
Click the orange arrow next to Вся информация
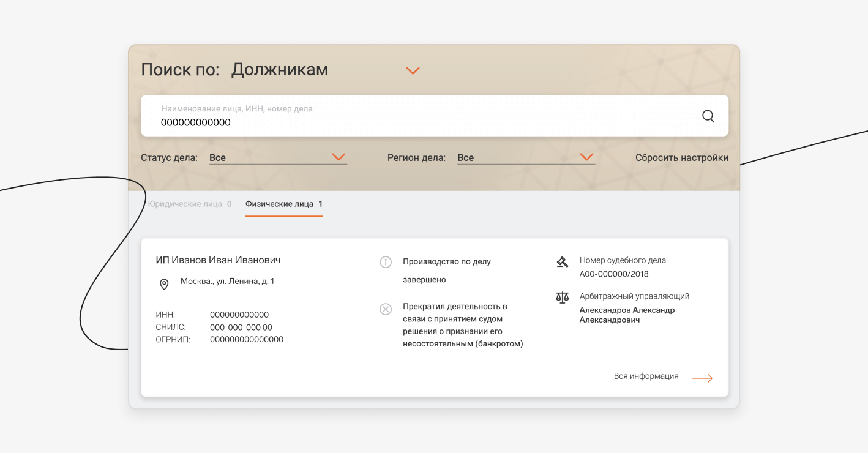click(702, 378)
